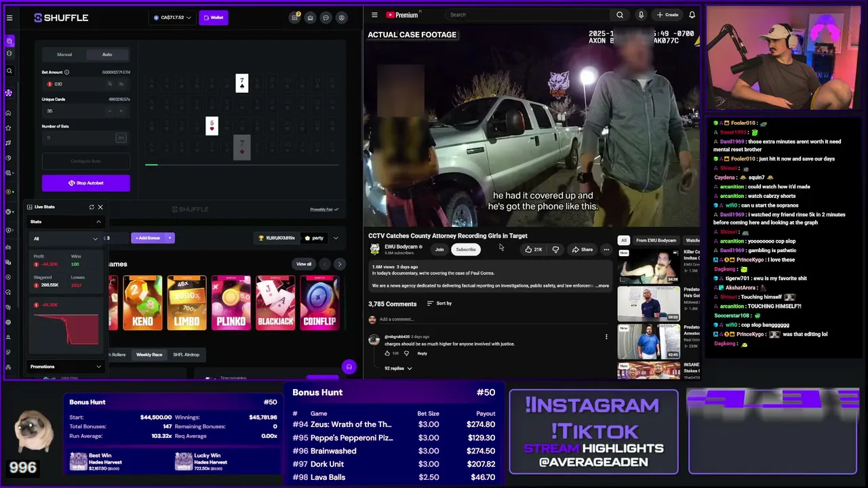Click the YouTube search magnifier button
This screenshot has height=488, width=868.
620,15
